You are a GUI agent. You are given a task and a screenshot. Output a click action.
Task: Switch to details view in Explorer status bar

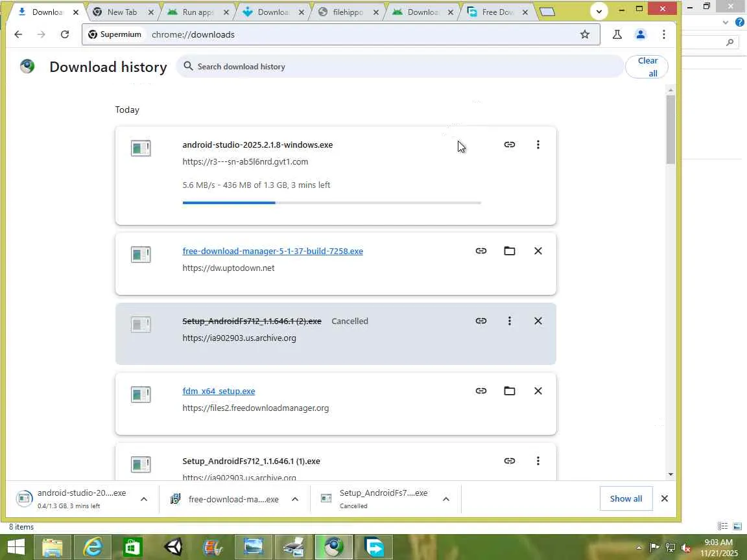pos(722,526)
